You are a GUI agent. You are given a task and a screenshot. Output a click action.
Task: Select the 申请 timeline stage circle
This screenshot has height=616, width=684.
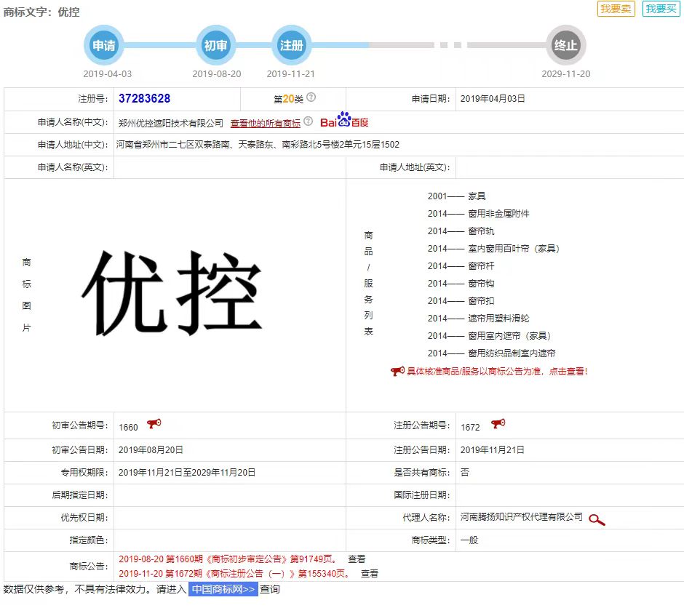(x=104, y=45)
